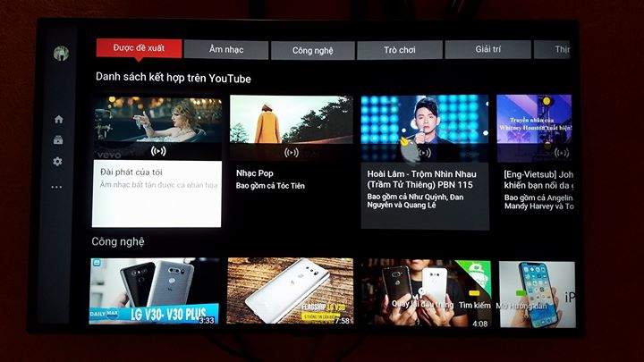
Task: Click Âm nhạc bất tận được cá nhân hóa subtitle
Action: tap(158, 185)
